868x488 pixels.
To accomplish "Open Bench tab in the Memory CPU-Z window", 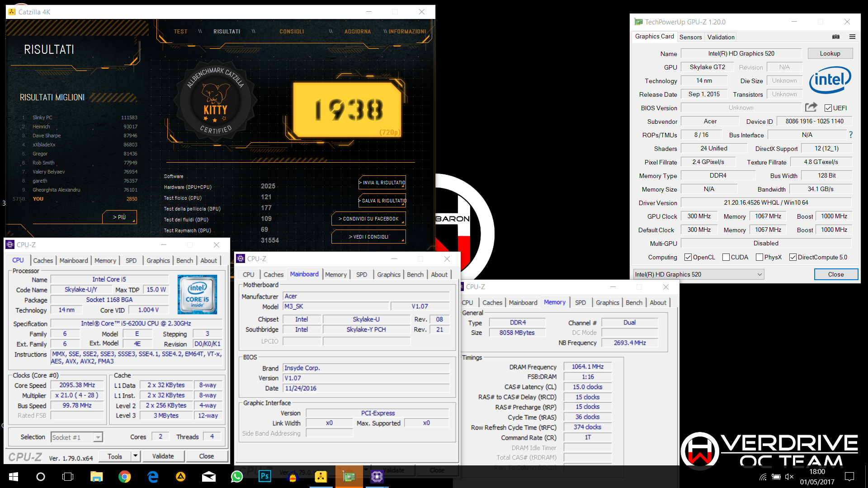I will point(634,302).
